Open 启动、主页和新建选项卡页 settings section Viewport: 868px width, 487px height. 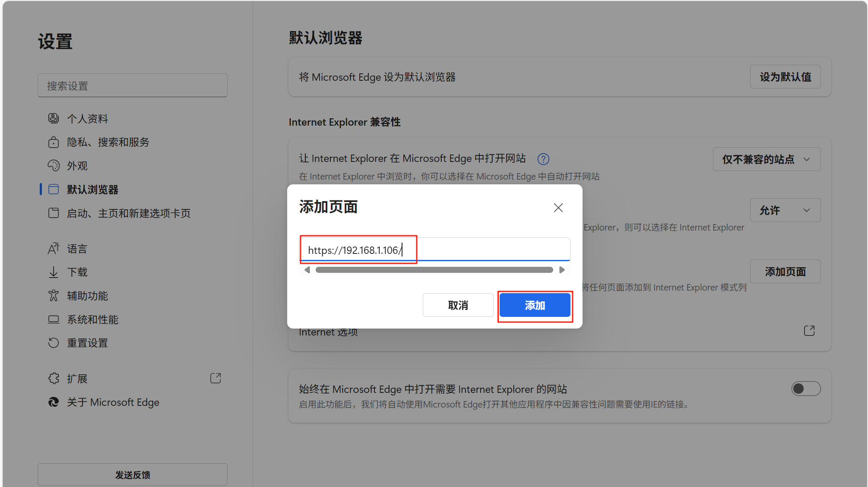tap(128, 213)
